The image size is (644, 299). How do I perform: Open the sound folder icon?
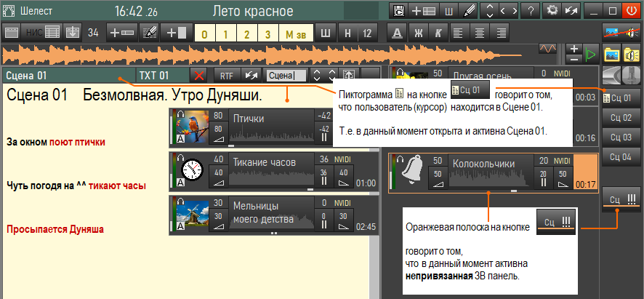(x=631, y=54)
